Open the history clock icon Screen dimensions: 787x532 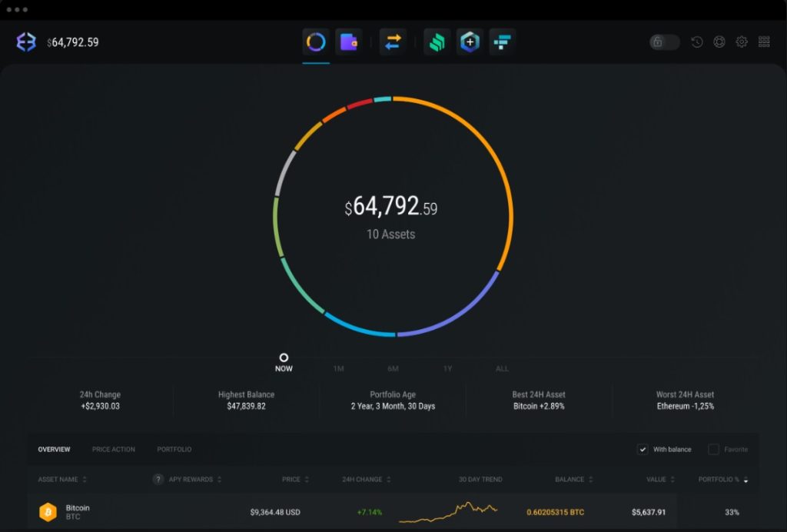[x=697, y=42]
